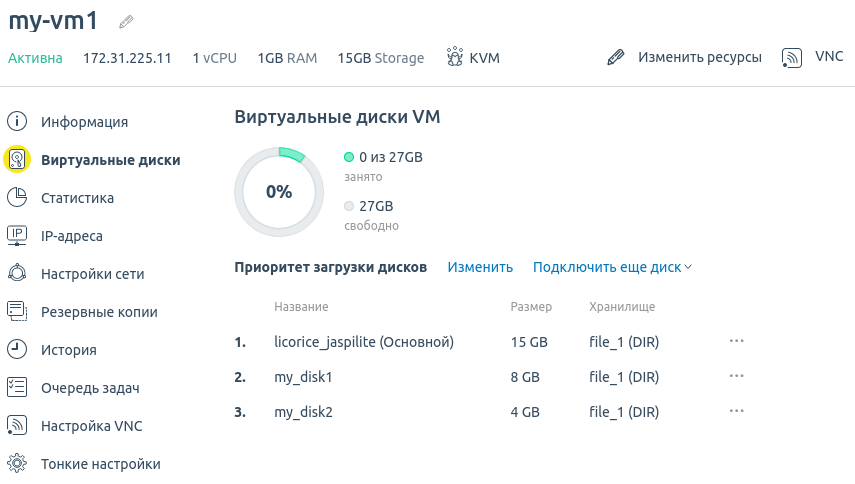Open the Настройки сети icon
855x484 pixels.
coord(17,273)
